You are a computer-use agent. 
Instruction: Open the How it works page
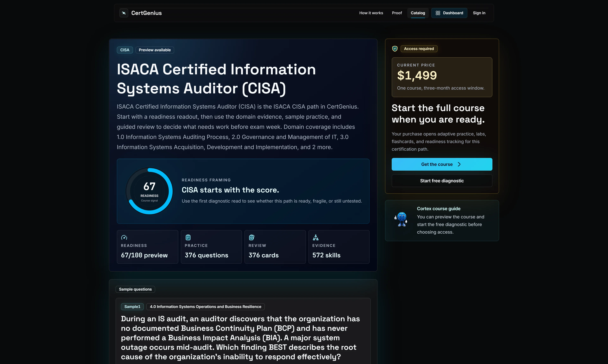[x=371, y=13]
